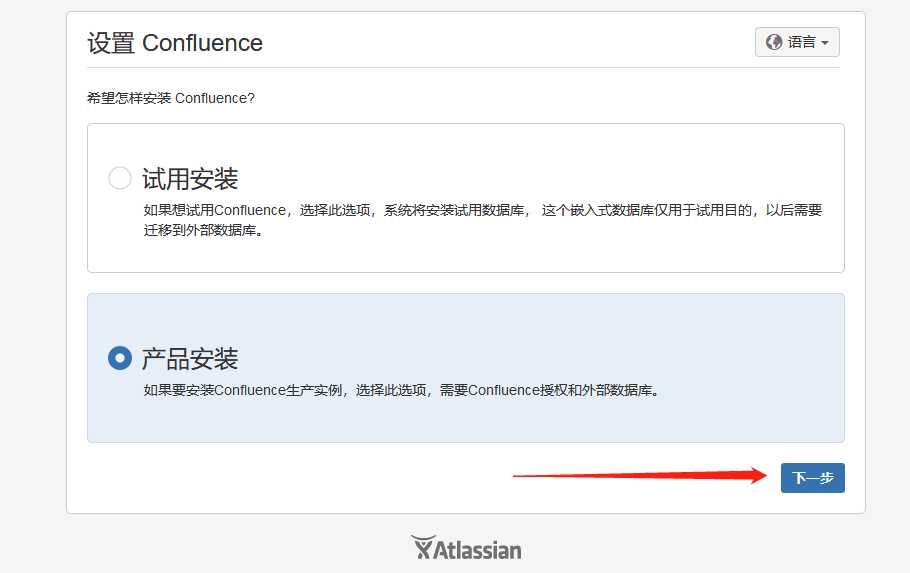
Task: Click the 设置 Confluence page title
Action: [175, 43]
